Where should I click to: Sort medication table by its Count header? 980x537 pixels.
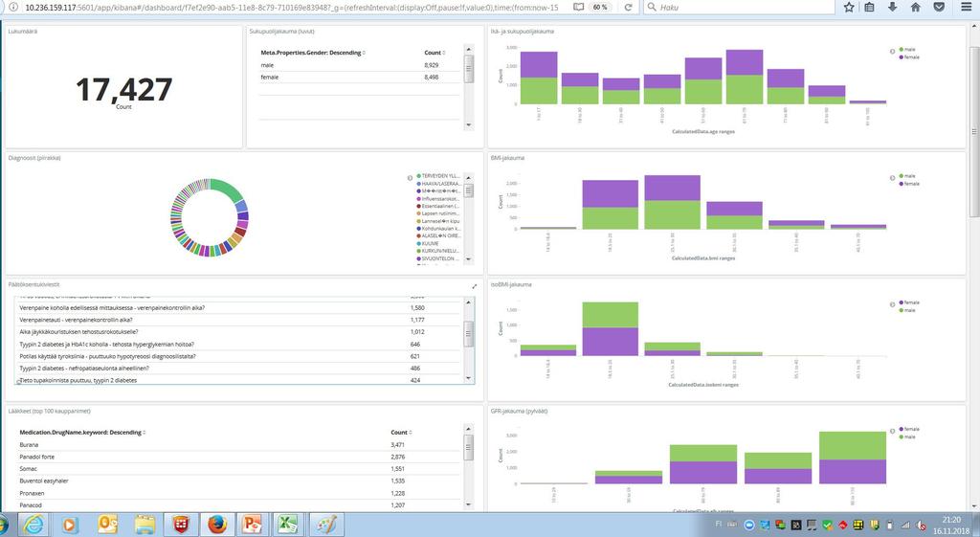point(401,433)
